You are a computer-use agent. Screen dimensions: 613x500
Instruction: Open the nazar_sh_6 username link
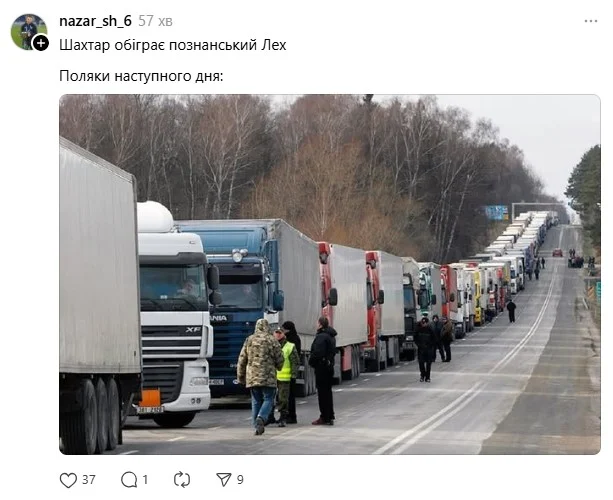(x=95, y=21)
